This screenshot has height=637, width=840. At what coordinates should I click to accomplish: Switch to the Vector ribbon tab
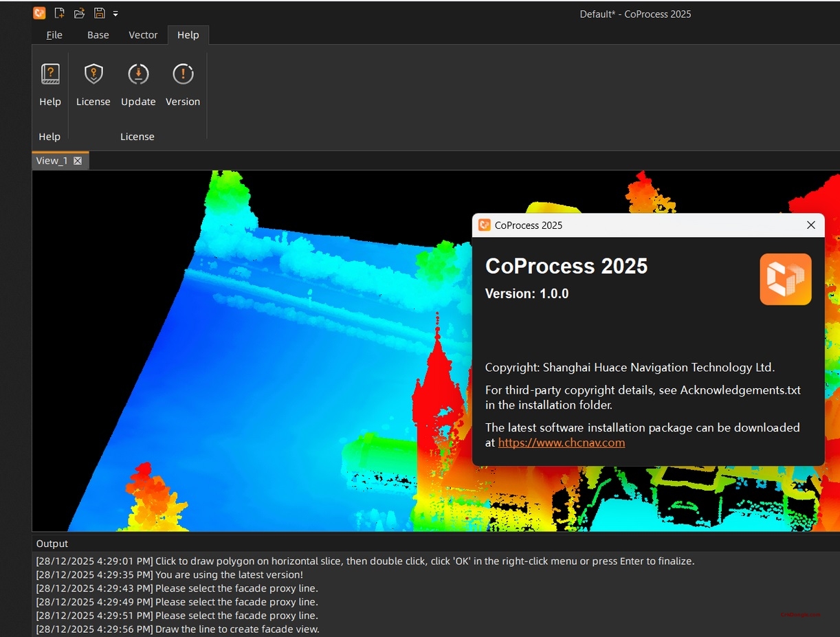[143, 35]
